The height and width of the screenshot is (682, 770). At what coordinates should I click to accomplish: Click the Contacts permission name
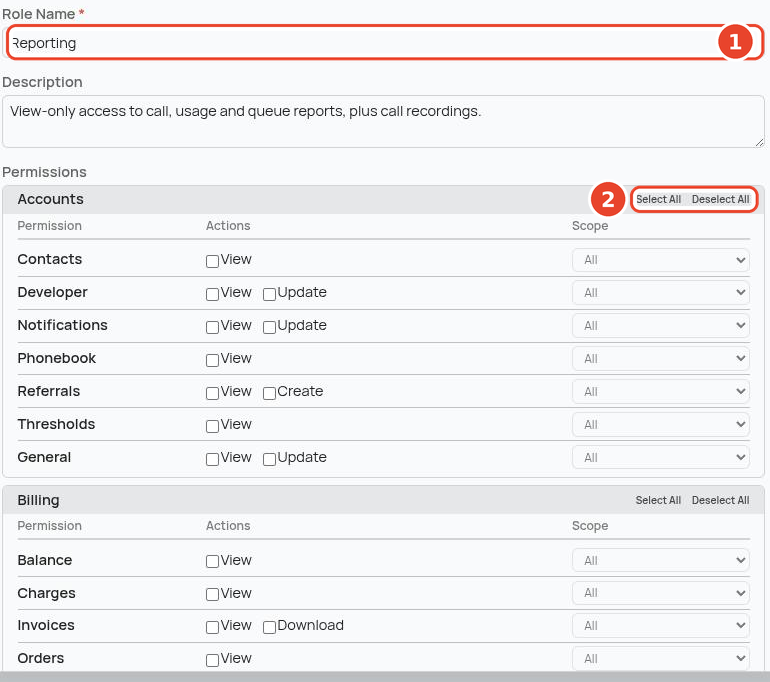click(50, 259)
